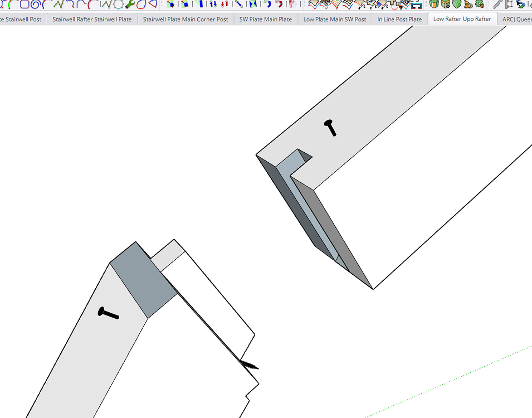532x418 pixels.
Task: Pick the blue octagon polygon tool
Action: point(25,4)
